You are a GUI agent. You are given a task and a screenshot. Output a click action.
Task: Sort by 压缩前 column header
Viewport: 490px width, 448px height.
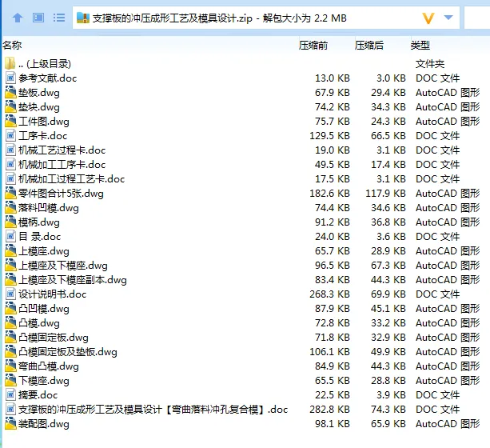tap(313, 46)
